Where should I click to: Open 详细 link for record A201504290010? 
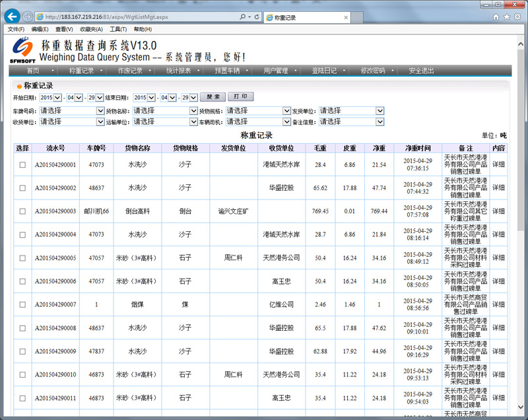(498, 374)
